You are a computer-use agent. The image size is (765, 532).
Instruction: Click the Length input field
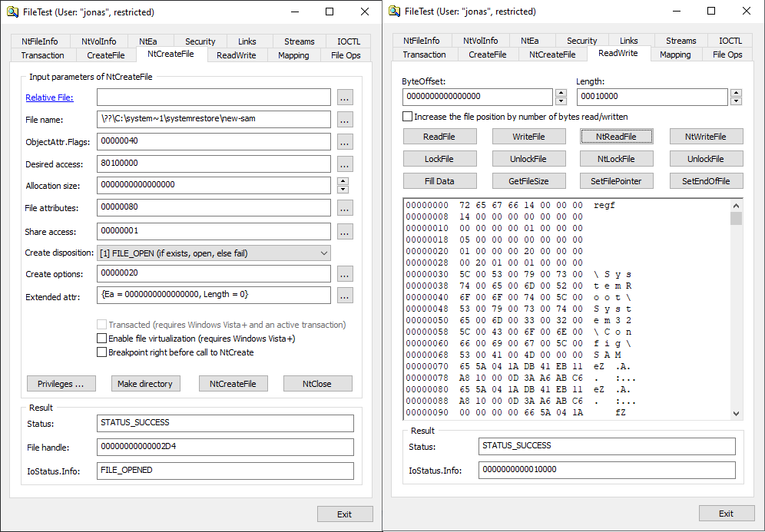click(x=652, y=97)
